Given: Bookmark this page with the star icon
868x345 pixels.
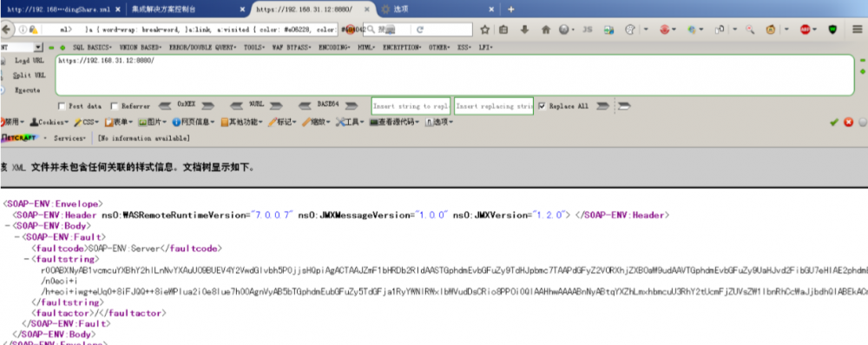Looking at the screenshot, I should [x=485, y=30].
